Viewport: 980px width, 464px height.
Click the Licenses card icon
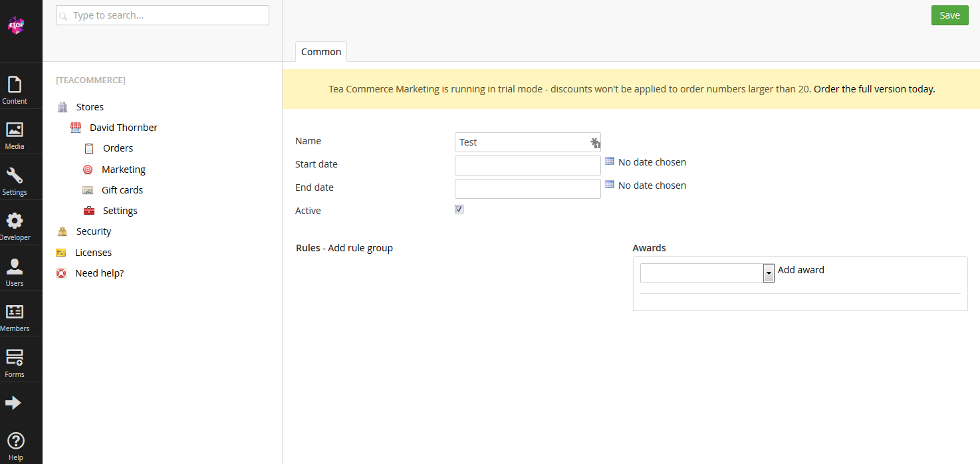point(61,253)
